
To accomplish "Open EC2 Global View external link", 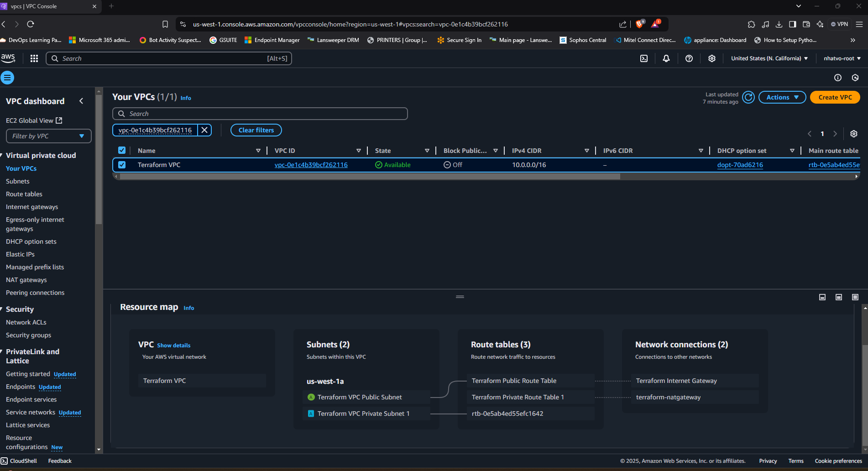I will 34,120.
